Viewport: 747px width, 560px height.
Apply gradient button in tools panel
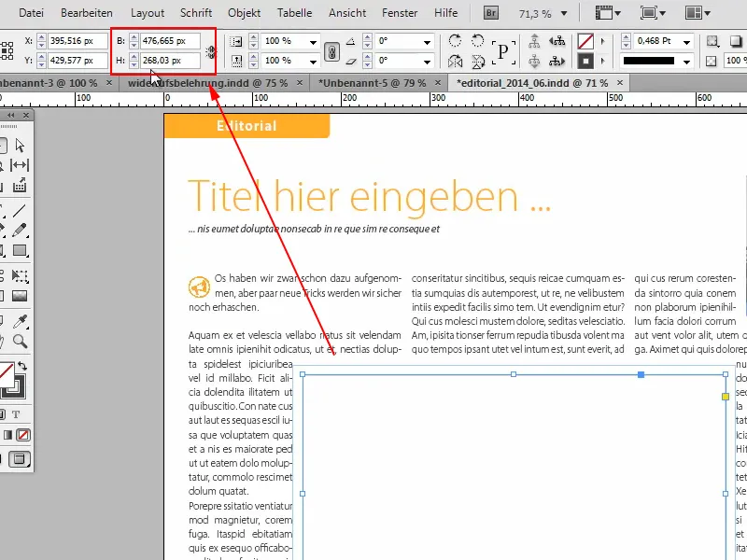(7, 435)
